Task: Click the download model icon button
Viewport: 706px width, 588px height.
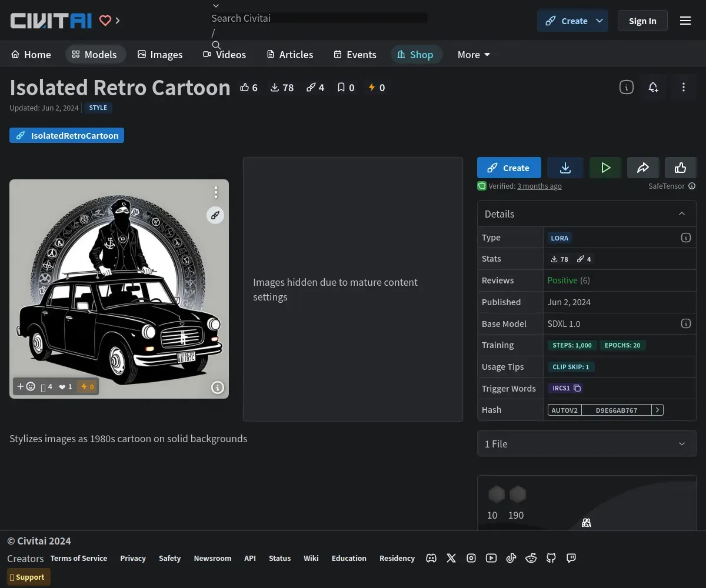Action: tap(565, 168)
